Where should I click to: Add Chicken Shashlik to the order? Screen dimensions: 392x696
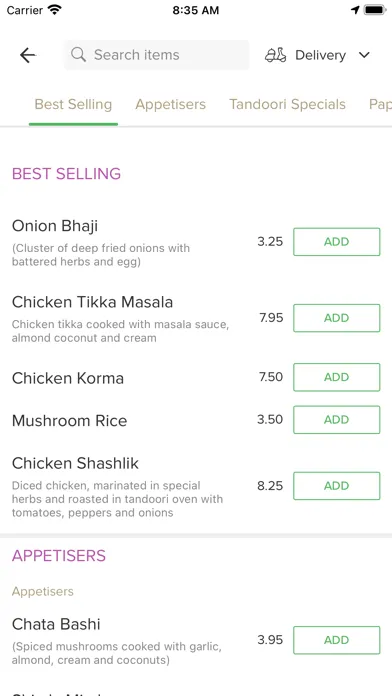tap(337, 486)
